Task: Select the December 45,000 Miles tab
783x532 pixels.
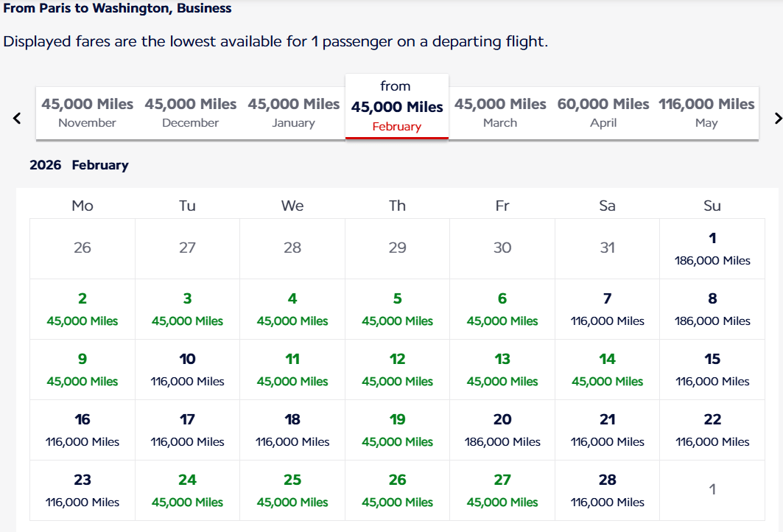Action: point(190,113)
